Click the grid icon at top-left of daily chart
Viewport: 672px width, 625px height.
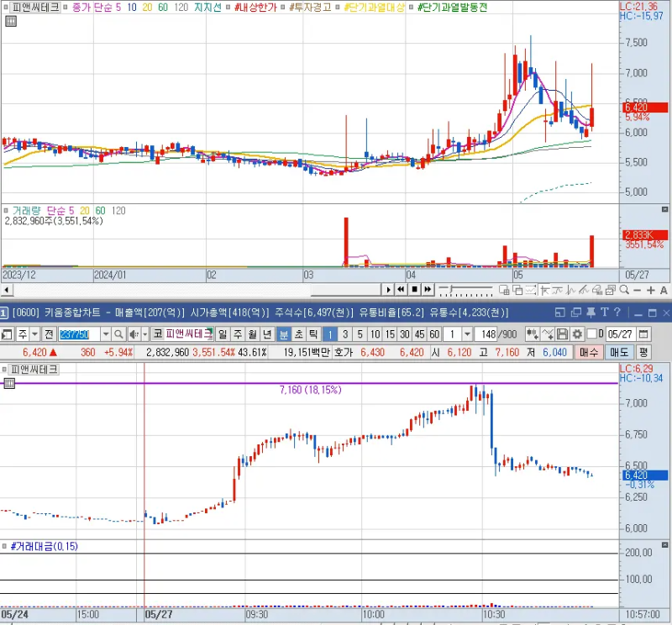(x=11, y=21)
